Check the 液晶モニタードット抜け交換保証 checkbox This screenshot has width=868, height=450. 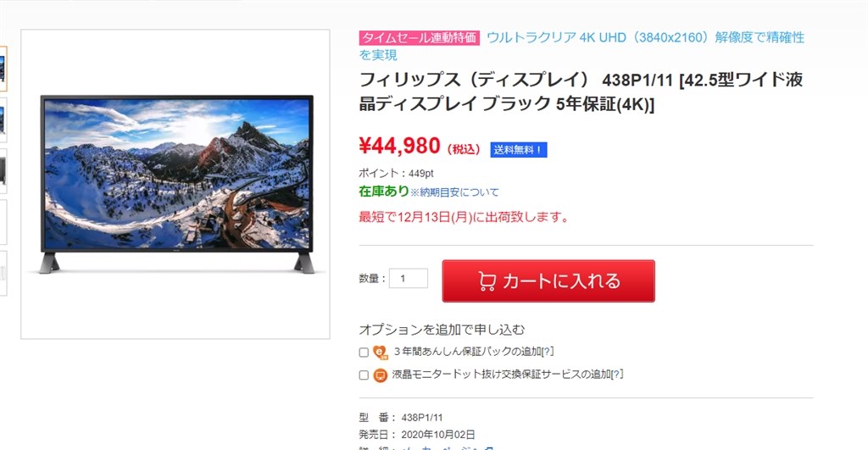click(x=364, y=375)
